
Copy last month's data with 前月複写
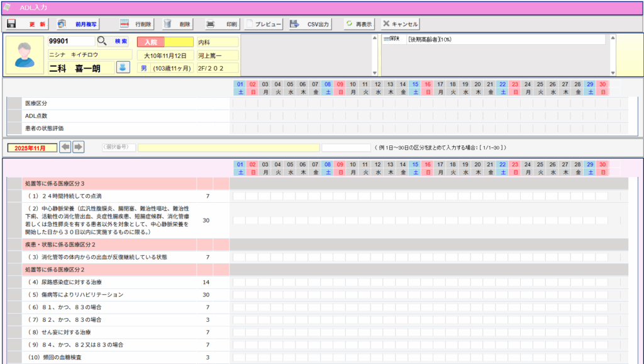(x=77, y=24)
